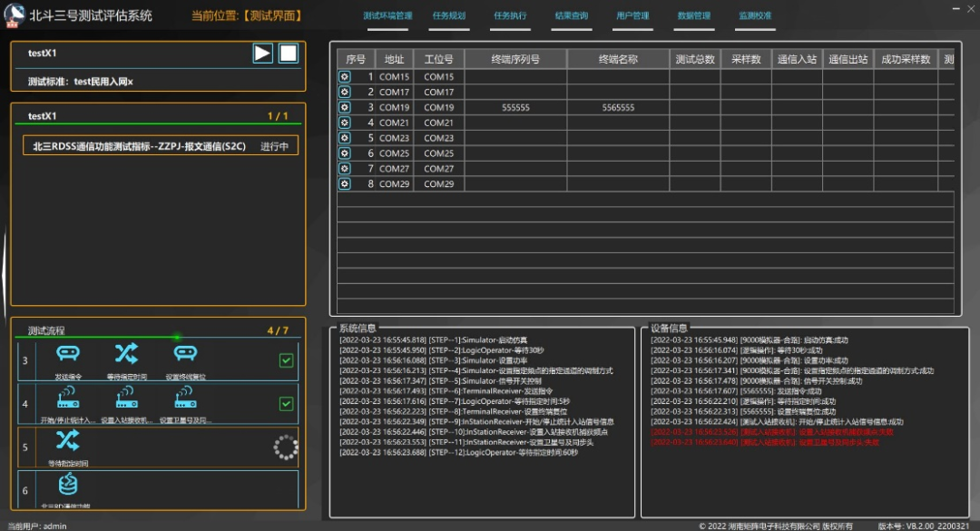
Task: Select 设置终端复位 step icon in flow row 3
Action: (x=185, y=353)
